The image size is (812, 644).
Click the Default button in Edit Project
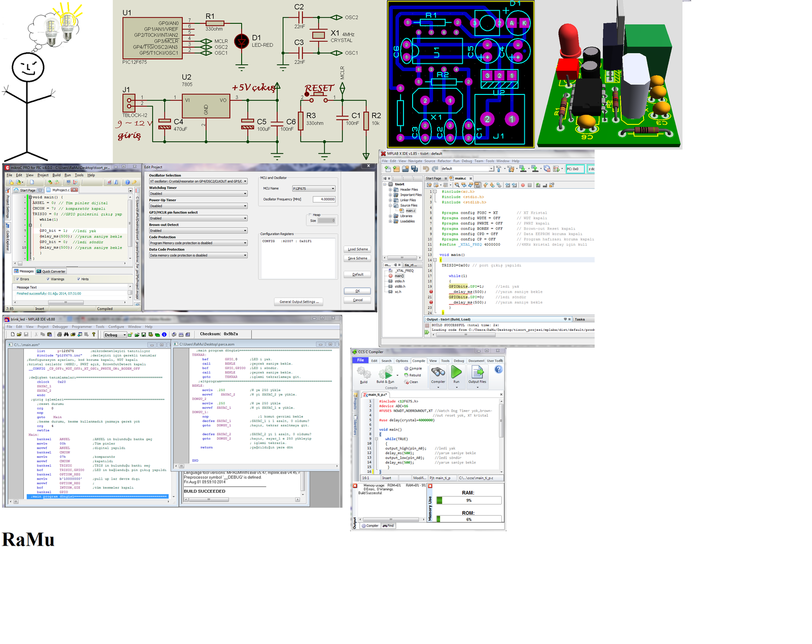pyautogui.click(x=358, y=275)
